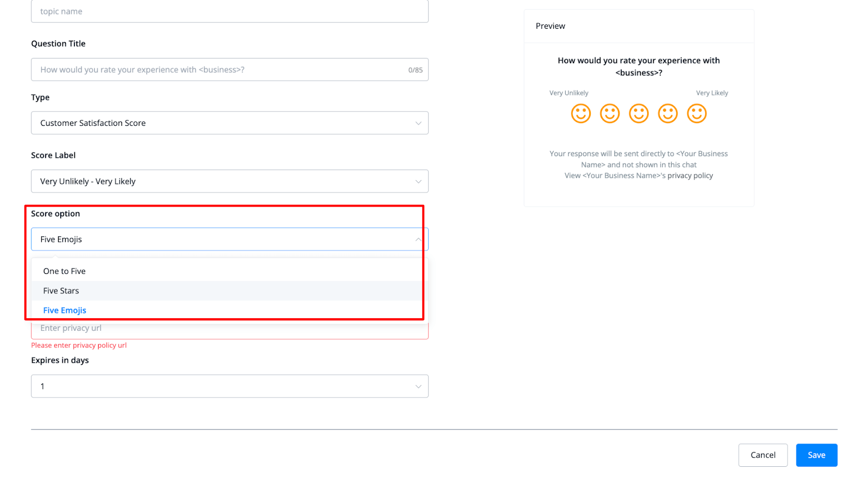Click the Very Likely preview label

712,93
